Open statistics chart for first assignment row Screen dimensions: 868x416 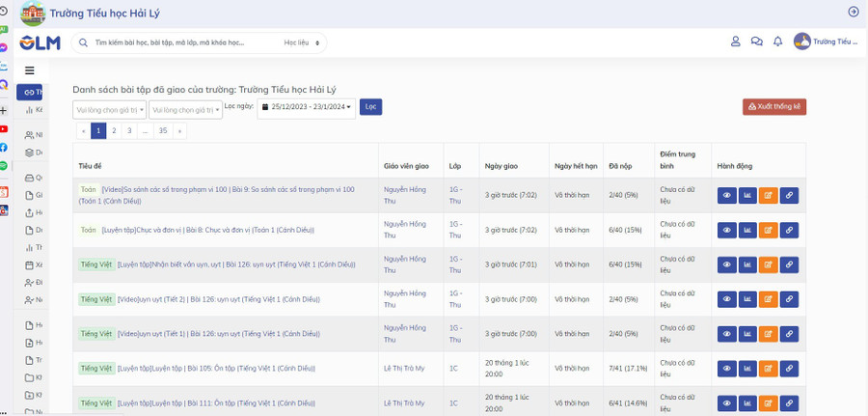[x=747, y=196]
